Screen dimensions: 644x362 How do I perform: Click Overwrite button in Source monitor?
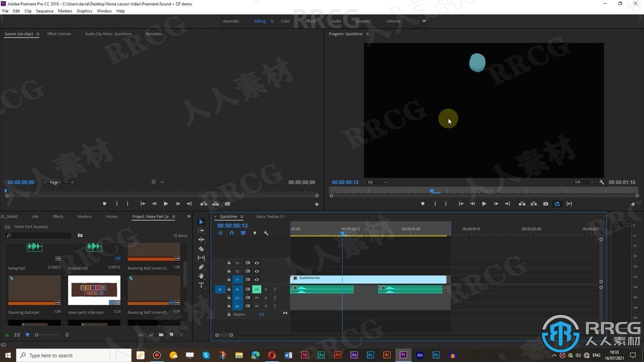pyautogui.click(x=215, y=204)
